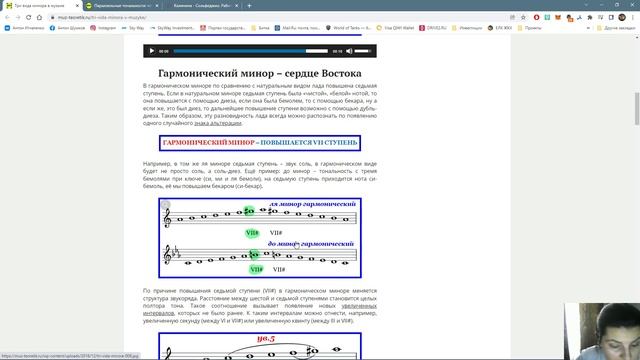
Task: Mute the audio player volume
Action: coord(349,51)
